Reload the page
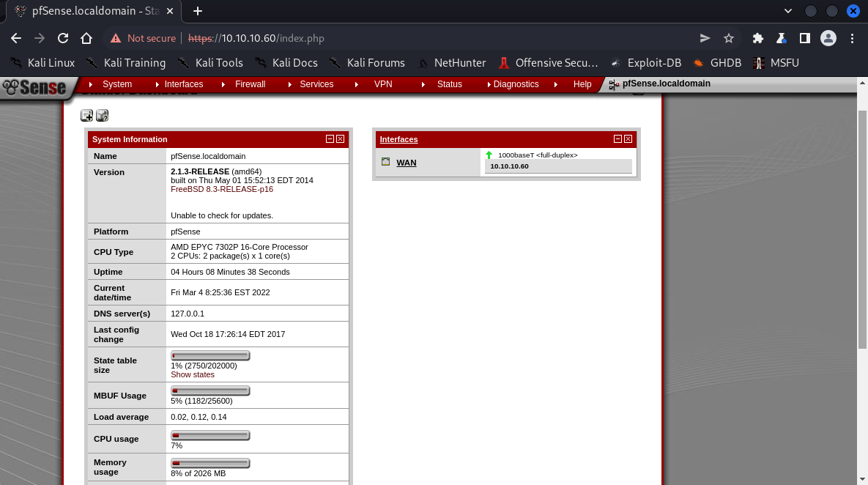Image resolution: width=868 pixels, height=485 pixels. click(x=63, y=38)
